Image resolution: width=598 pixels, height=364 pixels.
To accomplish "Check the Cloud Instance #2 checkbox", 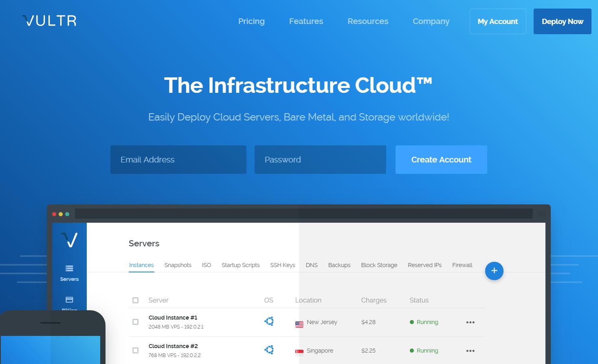I will pyautogui.click(x=136, y=351).
